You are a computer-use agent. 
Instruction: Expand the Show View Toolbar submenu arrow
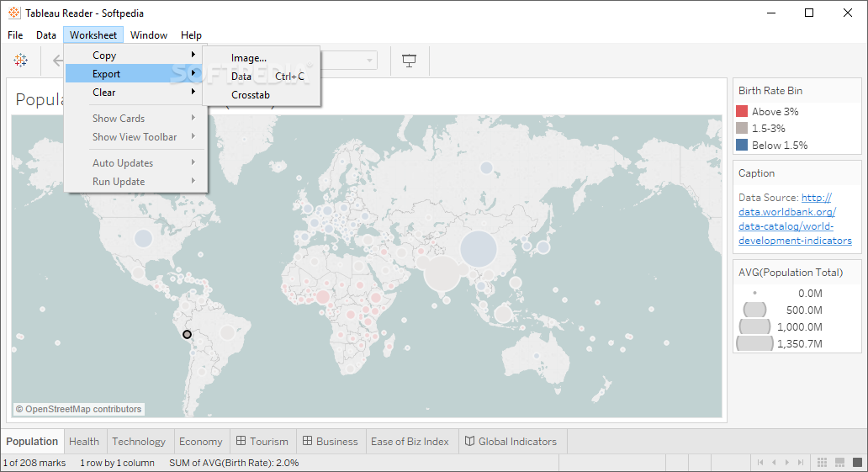[x=193, y=136]
